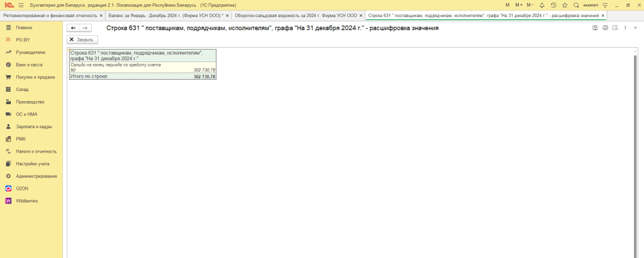Close the Строка 631 tab
The height and width of the screenshot is (258, 644).
[603, 16]
